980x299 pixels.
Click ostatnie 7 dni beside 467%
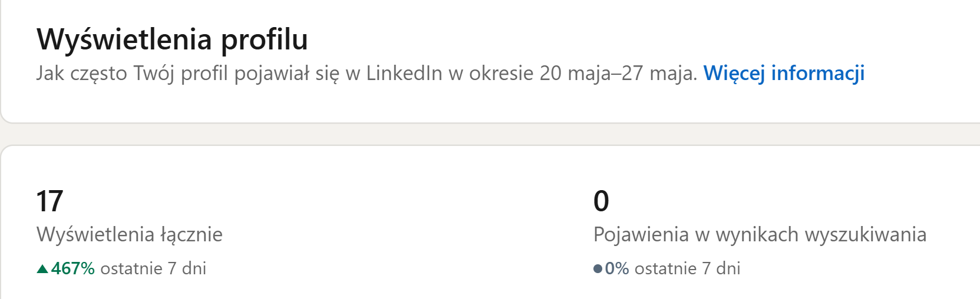[153, 268]
